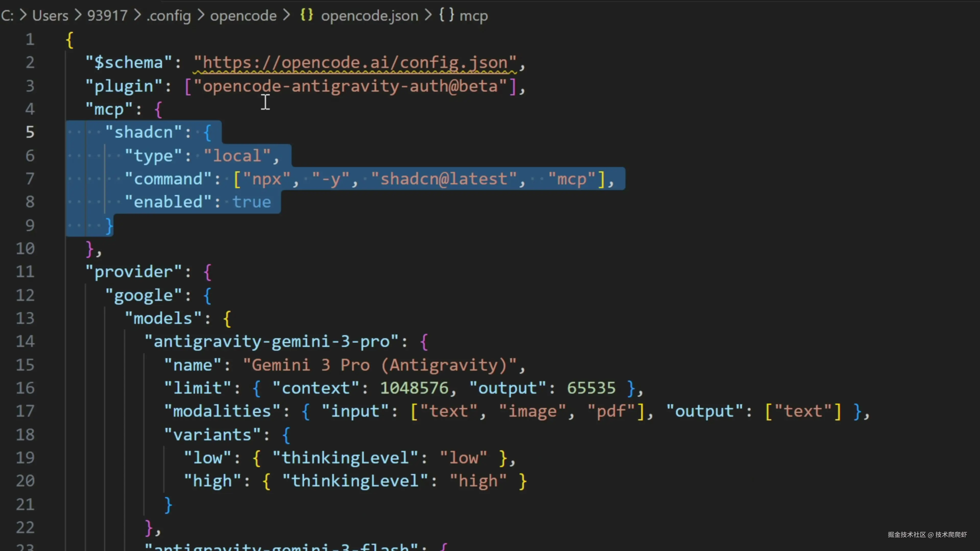Click the "provider" key on line 11
This screenshot has height=551, width=980.
(134, 272)
